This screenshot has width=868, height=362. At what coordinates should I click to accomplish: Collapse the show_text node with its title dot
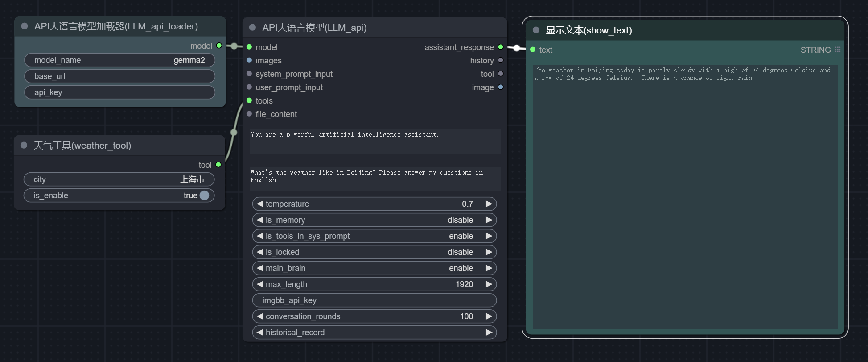coord(536,30)
